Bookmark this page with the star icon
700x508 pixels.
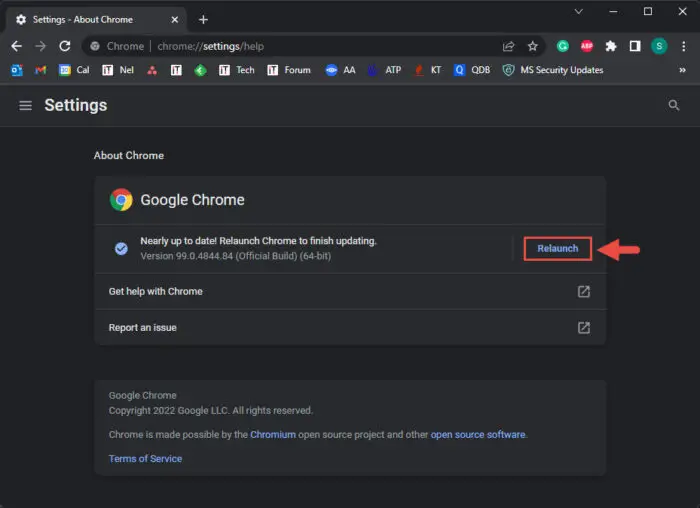pyautogui.click(x=533, y=46)
